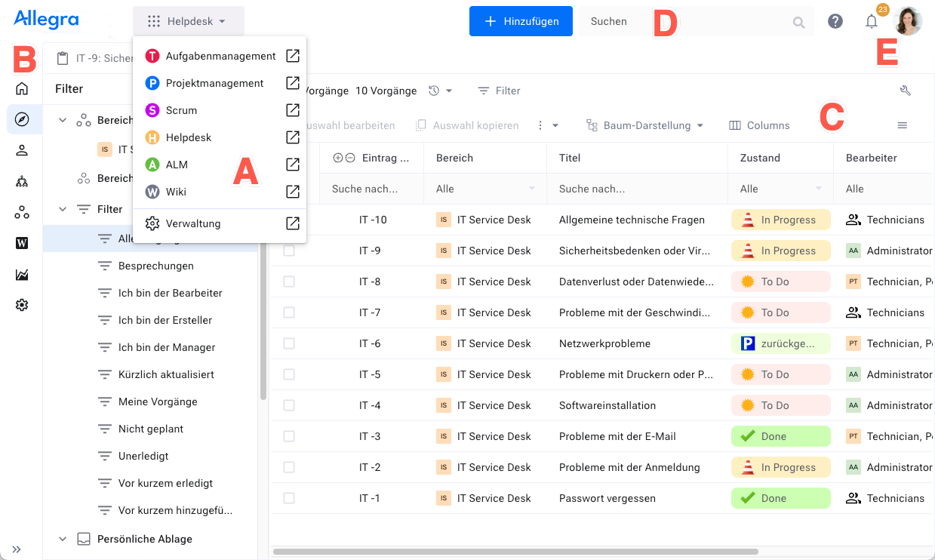
Task: Tick the checkbox for row IT -9
Action: point(289,251)
